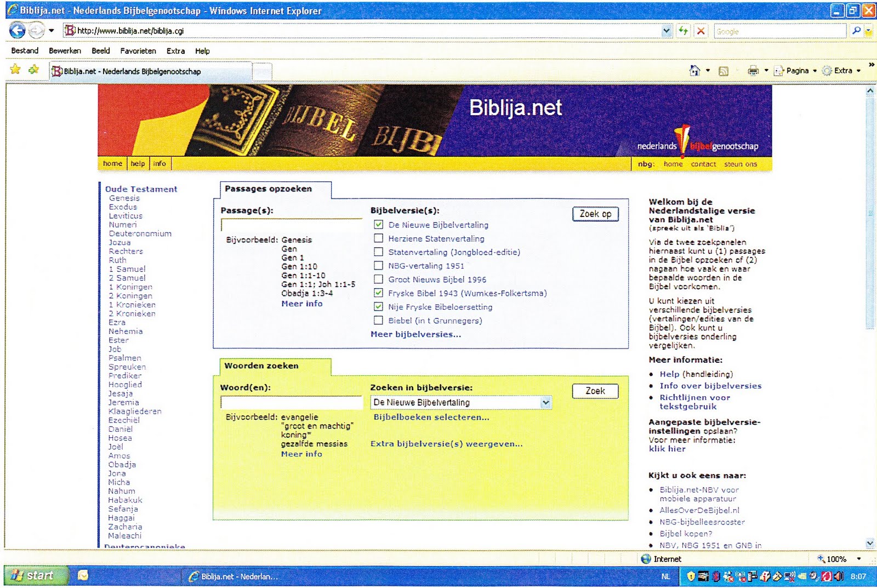Open the Beeld menu
The image size is (877, 588).
tap(101, 51)
